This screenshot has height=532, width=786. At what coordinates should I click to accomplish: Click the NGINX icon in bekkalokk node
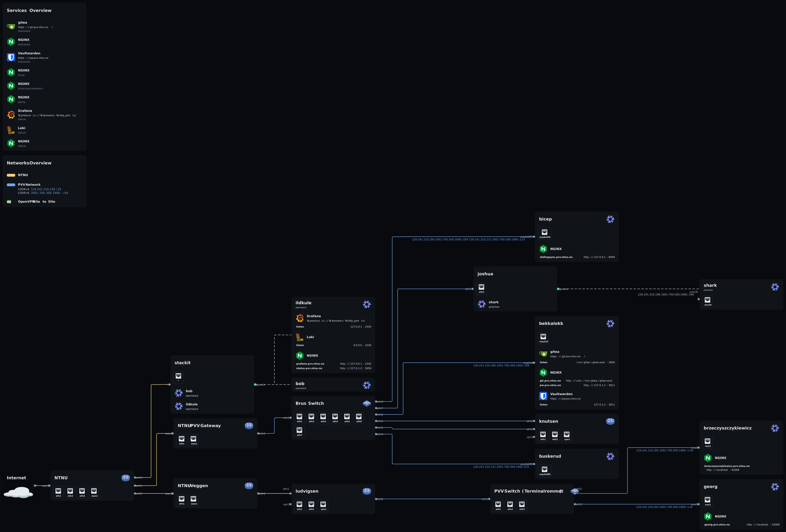543,372
